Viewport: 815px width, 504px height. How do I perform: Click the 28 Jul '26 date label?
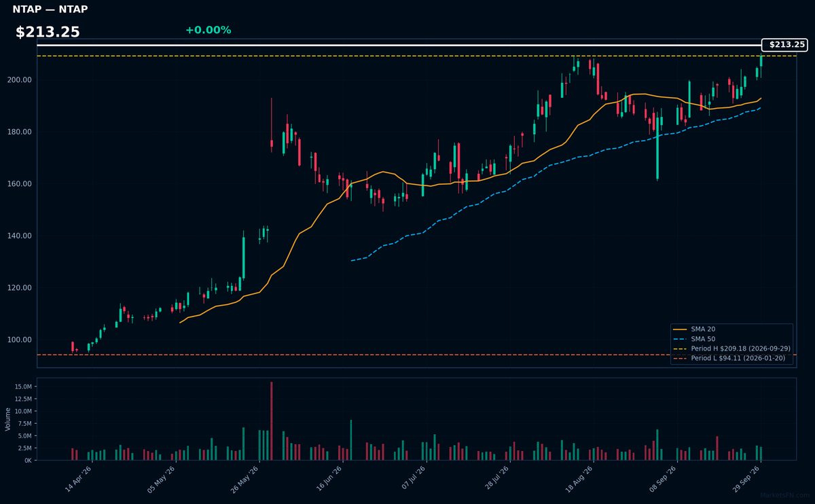(x=497, y=480)
